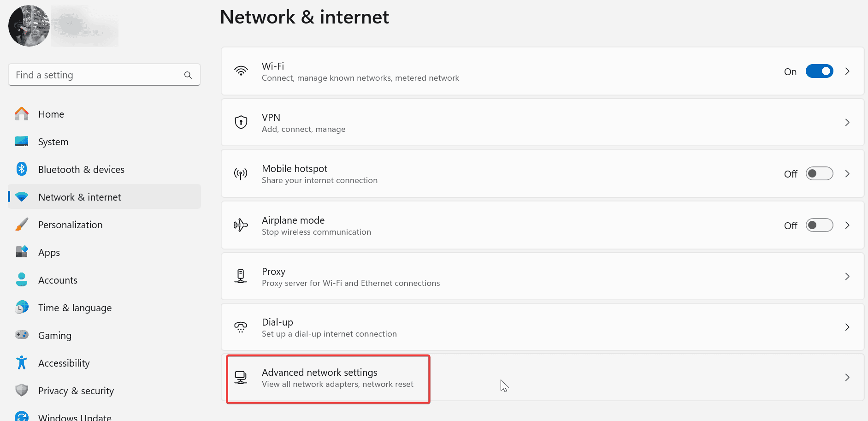The image size is (868, 421).
Task: Expand the Proxy settings chevron
Action: pos(847,277)
